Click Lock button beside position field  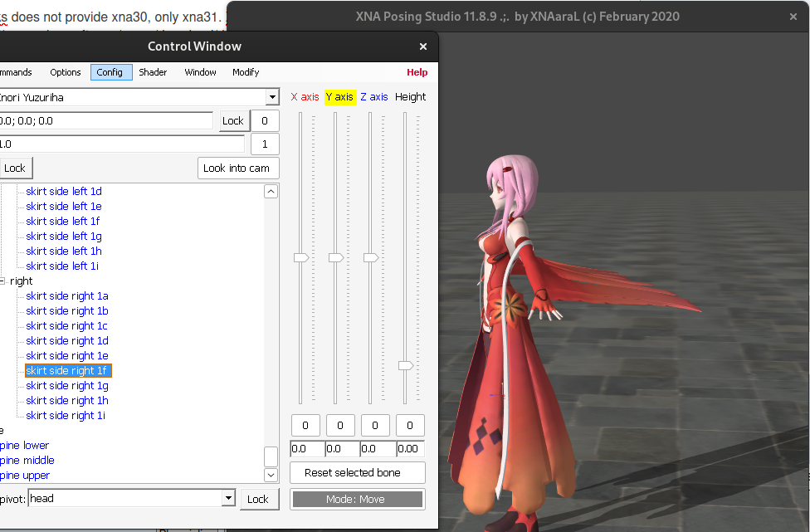pyautogui.click(x=234, y=121)
